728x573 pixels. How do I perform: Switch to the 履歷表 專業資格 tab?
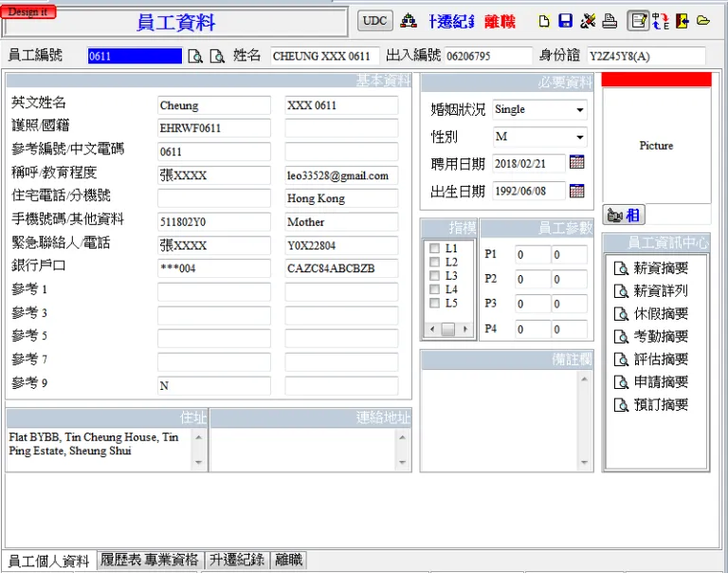pos(150,560)
